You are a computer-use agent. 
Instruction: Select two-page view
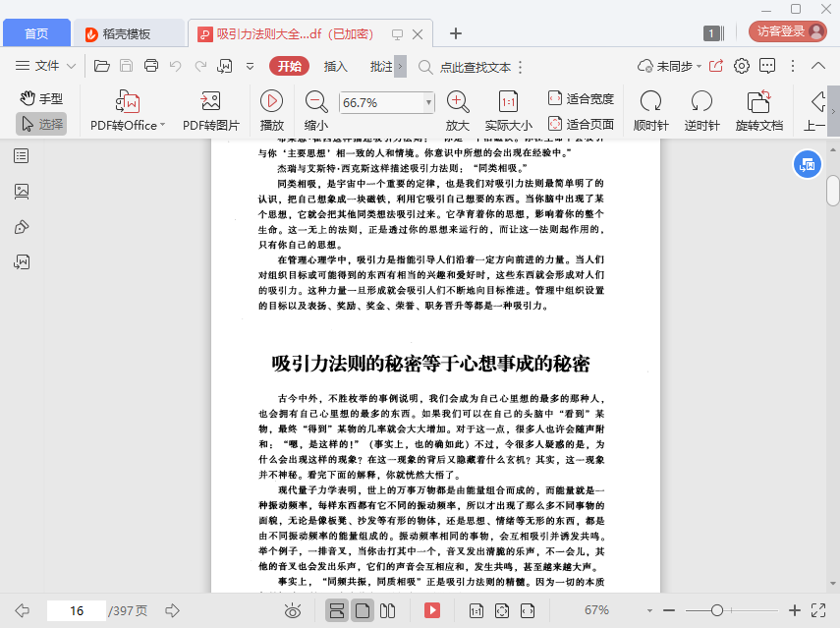coord(387,610)
